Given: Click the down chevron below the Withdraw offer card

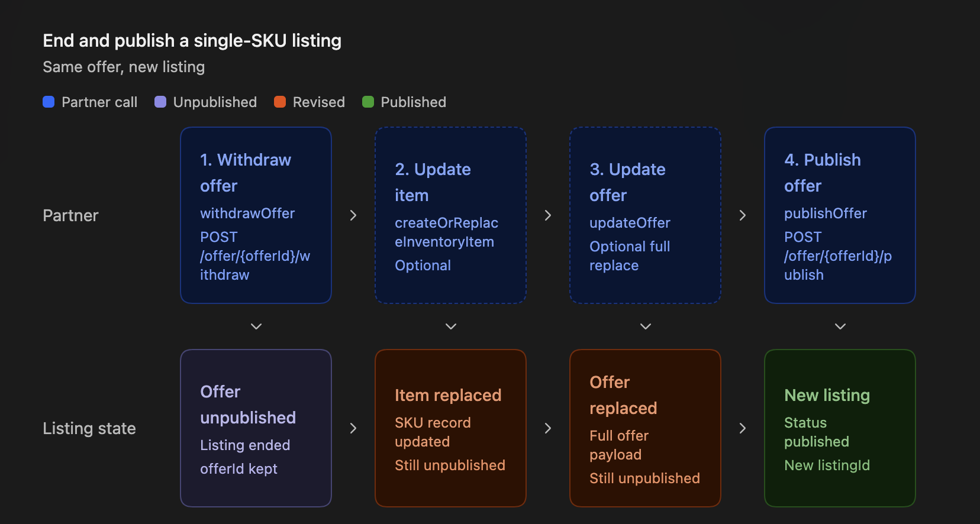Looking at the screenshot, I should click(x=256, y=326).
